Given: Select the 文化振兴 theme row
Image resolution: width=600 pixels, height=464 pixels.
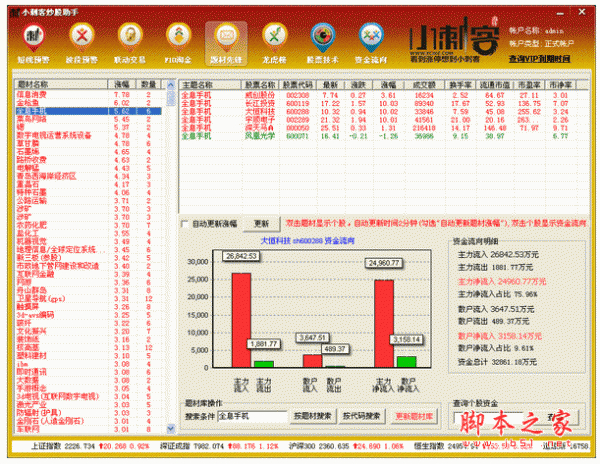Looking at the screenshot, I should click(x=88, y=331).
